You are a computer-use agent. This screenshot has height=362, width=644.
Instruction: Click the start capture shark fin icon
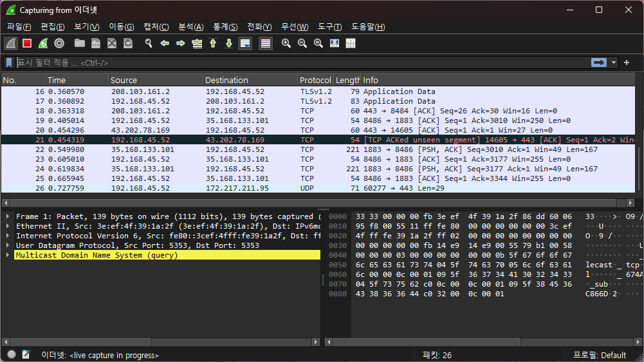pos(11,43)
